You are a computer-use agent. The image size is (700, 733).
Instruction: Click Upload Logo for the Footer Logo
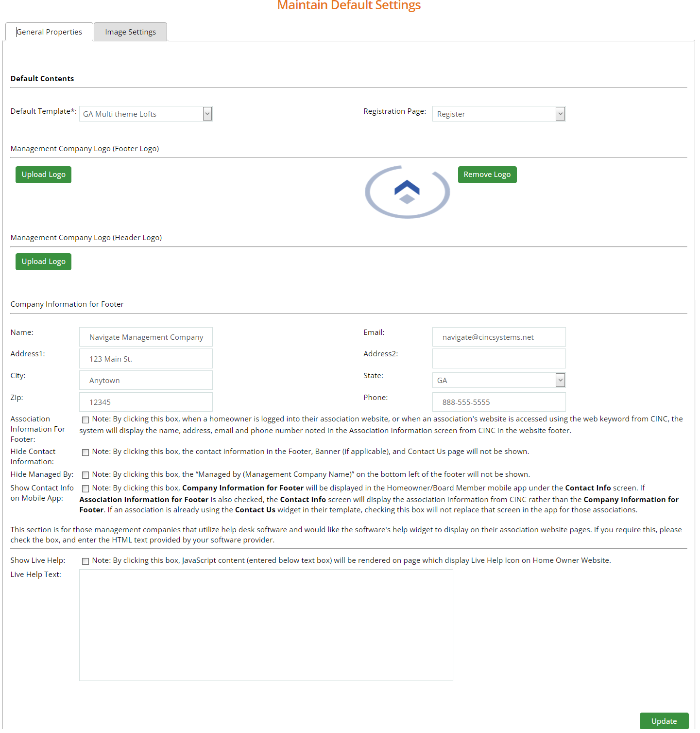click(x=43, y=175)
